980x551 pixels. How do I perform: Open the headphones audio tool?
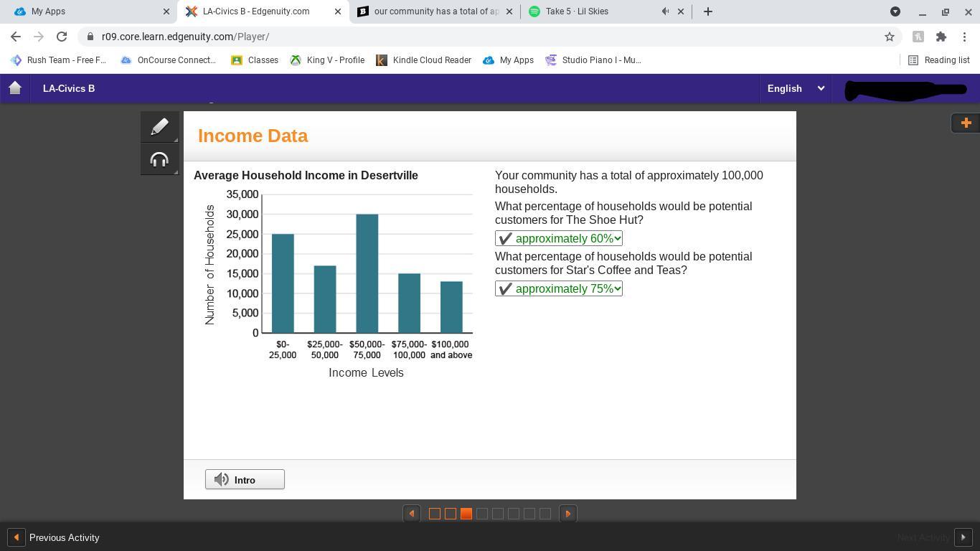(x=159, y=159)
